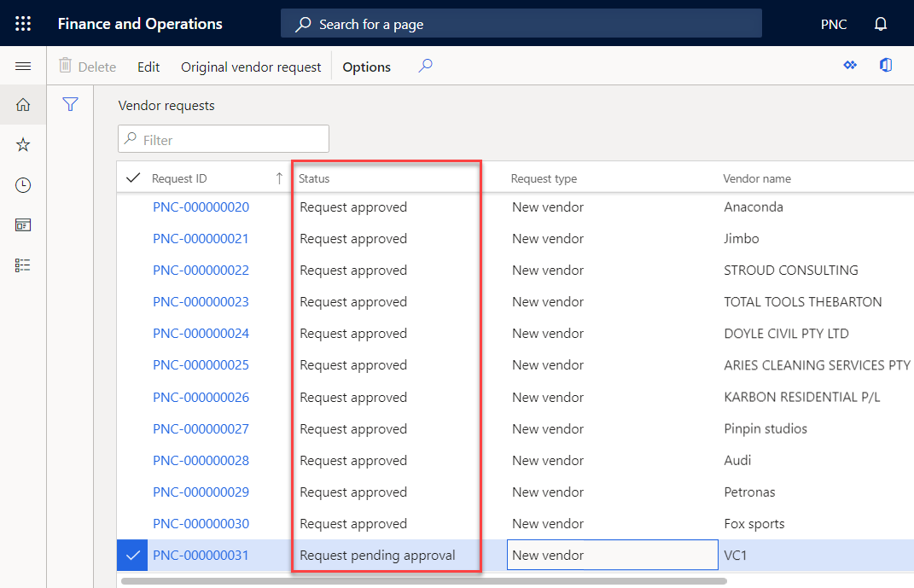Select 'VC1' vendor name cell
Screen dimensions: 914x588
(x=735, y=555)
